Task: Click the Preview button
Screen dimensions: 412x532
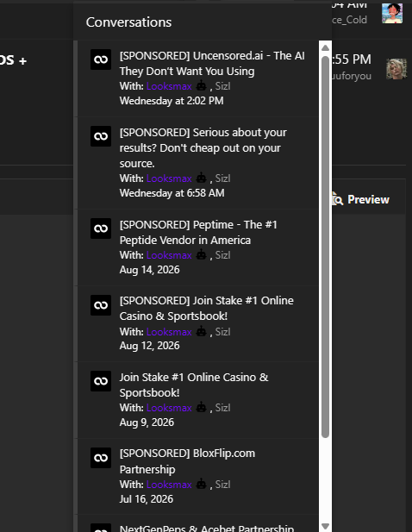Action: [x=361, y=199]
